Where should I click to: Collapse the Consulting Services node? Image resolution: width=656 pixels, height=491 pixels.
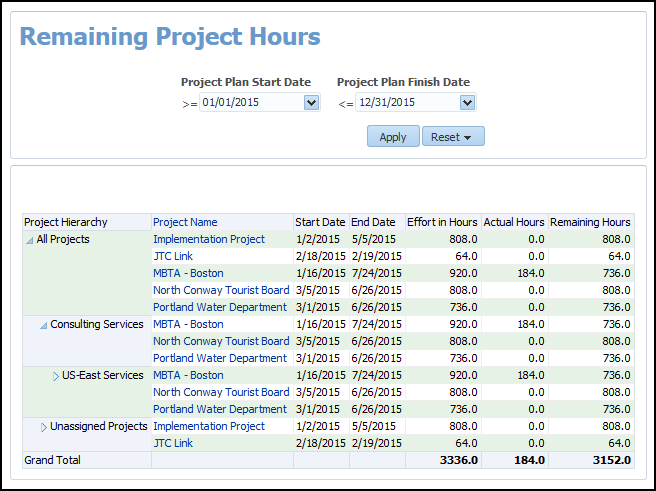point(43,325)
